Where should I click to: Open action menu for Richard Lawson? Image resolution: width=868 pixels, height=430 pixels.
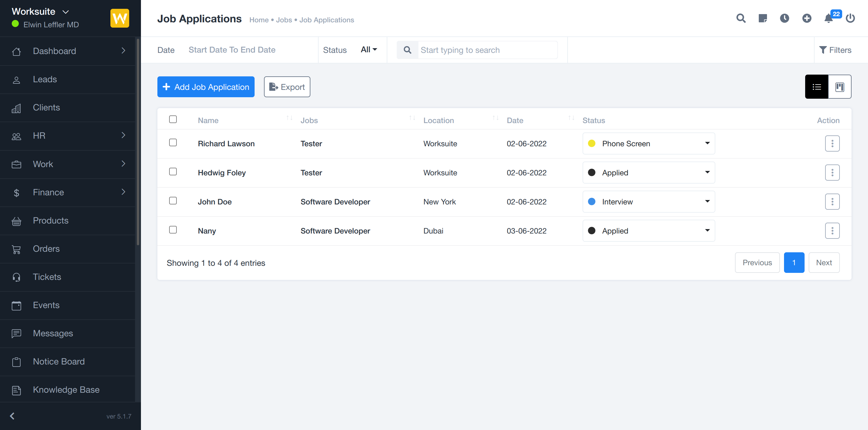(832, 144)
